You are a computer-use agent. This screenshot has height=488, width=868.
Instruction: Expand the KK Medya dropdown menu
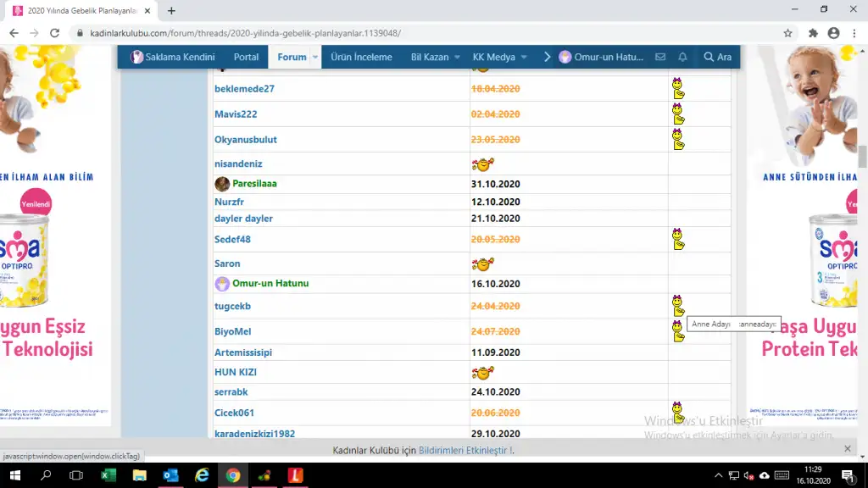click(x=523, y=57)
